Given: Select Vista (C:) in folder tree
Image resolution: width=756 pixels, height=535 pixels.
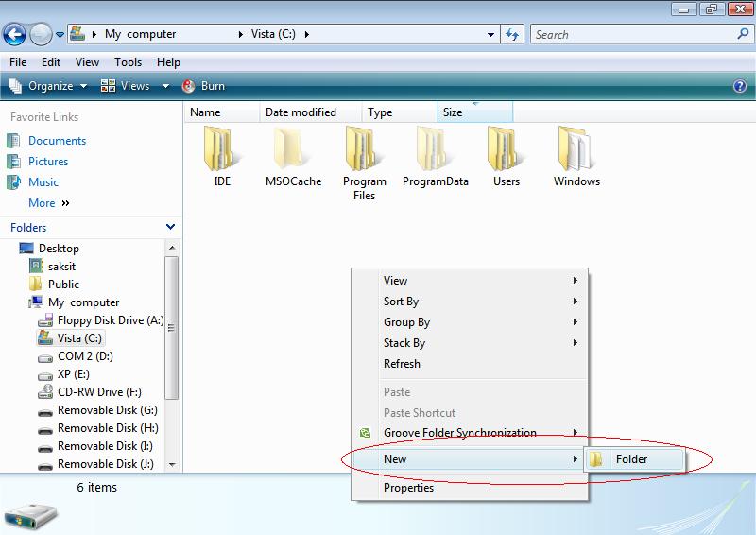Looking at the screenshot, I should point(79,338).
